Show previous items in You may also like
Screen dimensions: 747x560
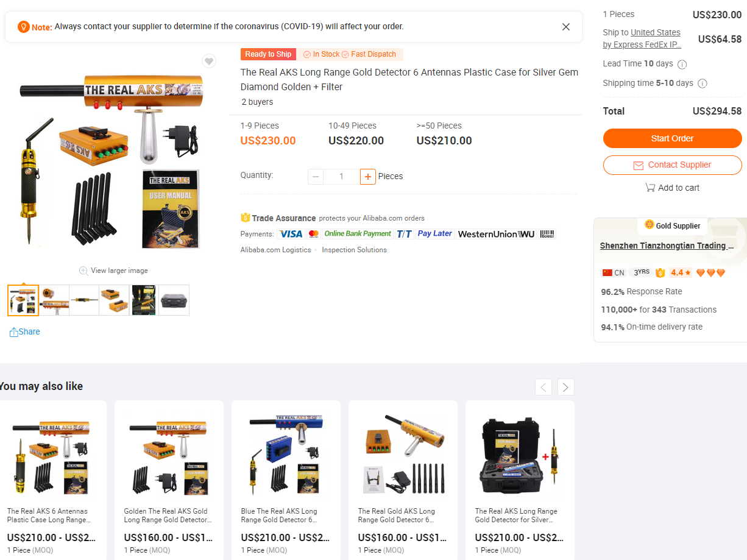click(x=543, y=387)
